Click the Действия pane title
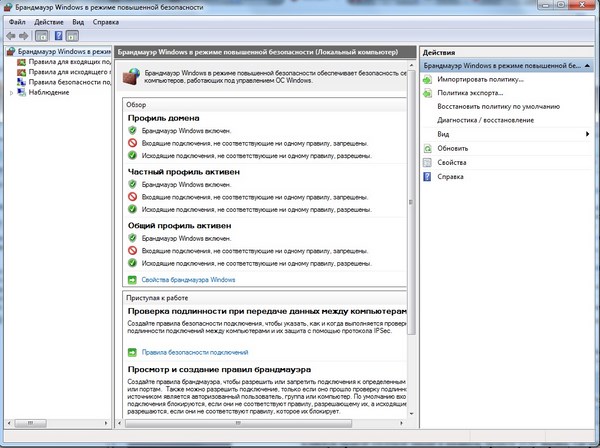 pyautogui.click(x=439, y=53)
